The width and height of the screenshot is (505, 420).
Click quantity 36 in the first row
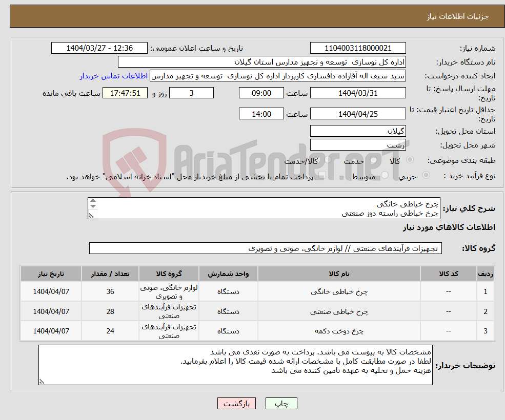[110, 291]
